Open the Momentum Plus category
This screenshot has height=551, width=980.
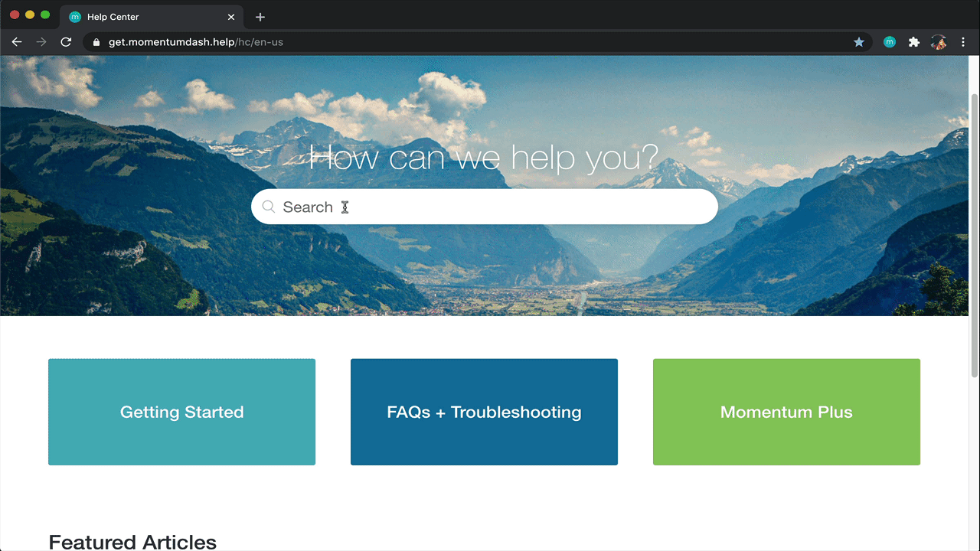(786, 412)
